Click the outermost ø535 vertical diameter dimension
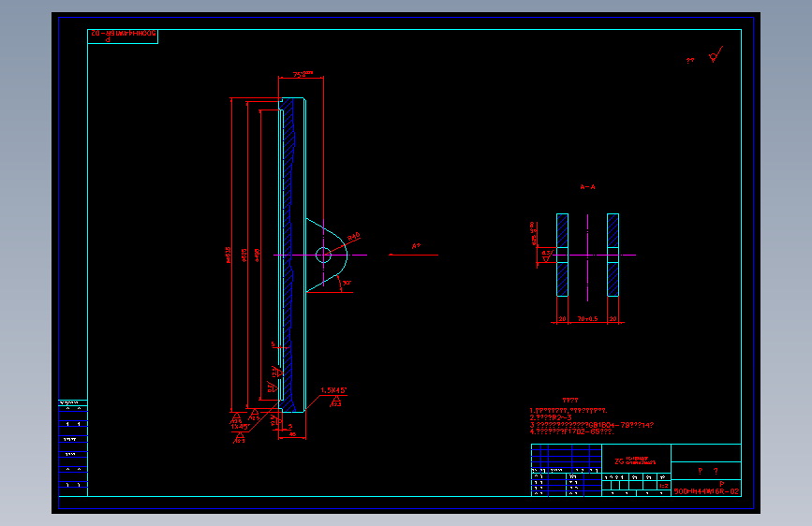 [228, 255]
